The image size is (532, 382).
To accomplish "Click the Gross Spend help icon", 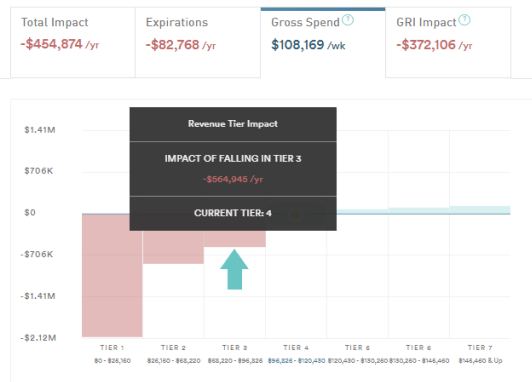I will [348, 20].
